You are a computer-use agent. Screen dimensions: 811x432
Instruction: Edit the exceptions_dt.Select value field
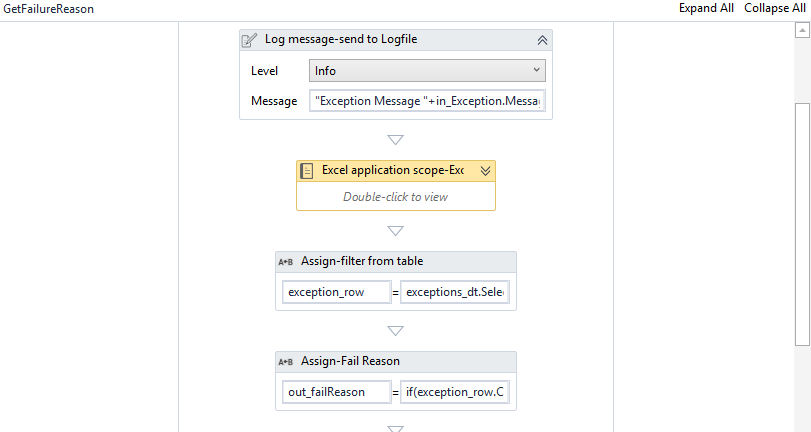pos(455,292)
